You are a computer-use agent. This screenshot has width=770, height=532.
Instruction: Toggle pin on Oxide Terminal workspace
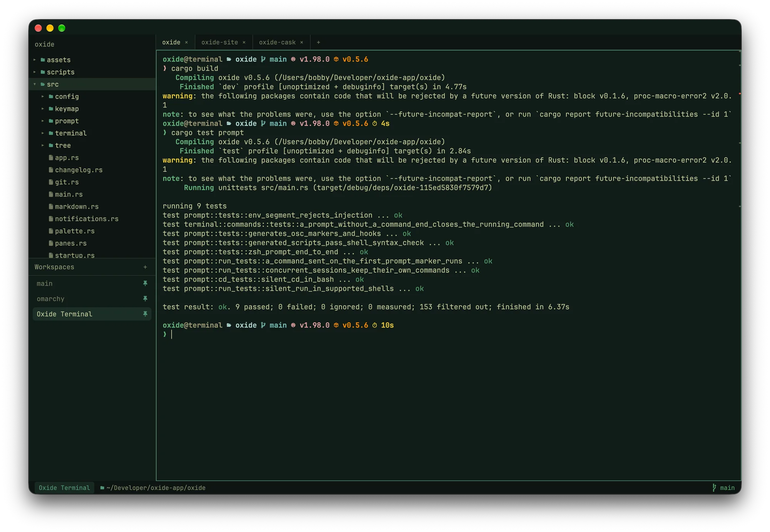pyautogui.click(x=145, y=314)
